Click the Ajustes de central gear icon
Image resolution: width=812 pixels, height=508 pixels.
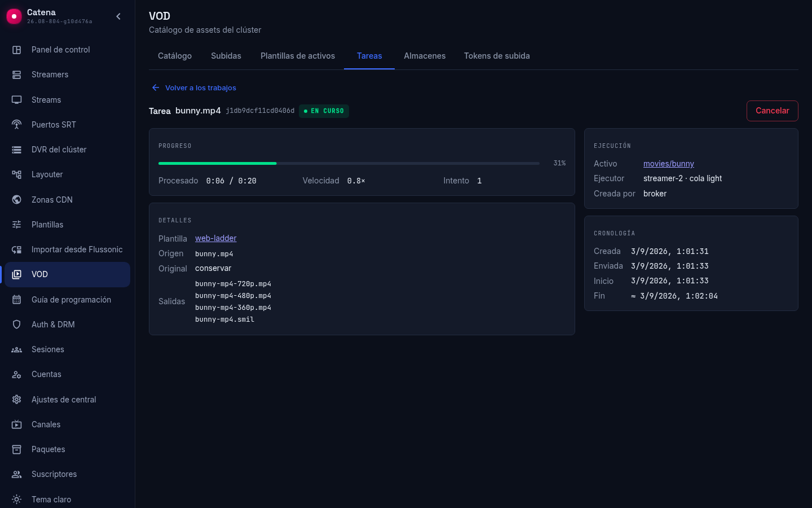tap(17, 400)
